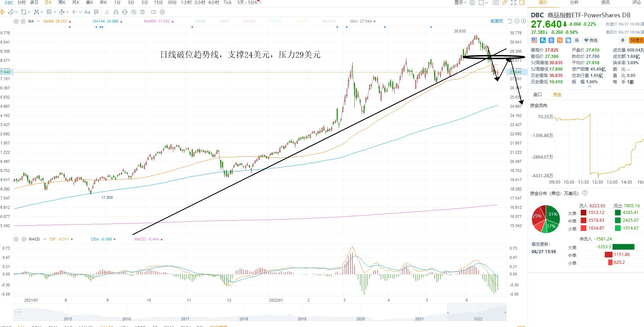Click the 前复权 adjustment link

(497, 21)
